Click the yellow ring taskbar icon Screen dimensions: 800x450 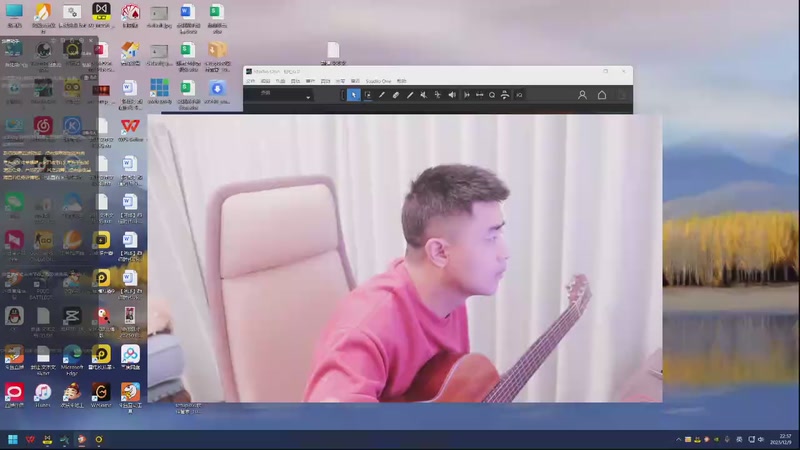click(99, 439)
